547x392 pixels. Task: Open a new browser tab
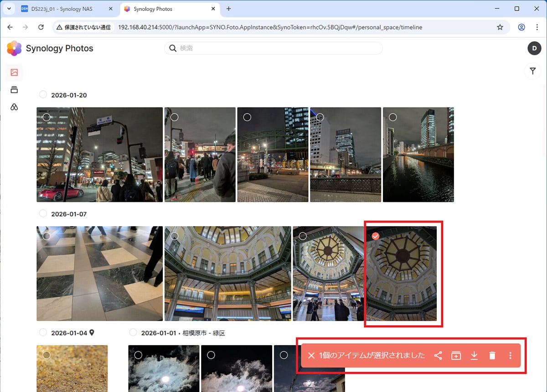click(229, 9)
